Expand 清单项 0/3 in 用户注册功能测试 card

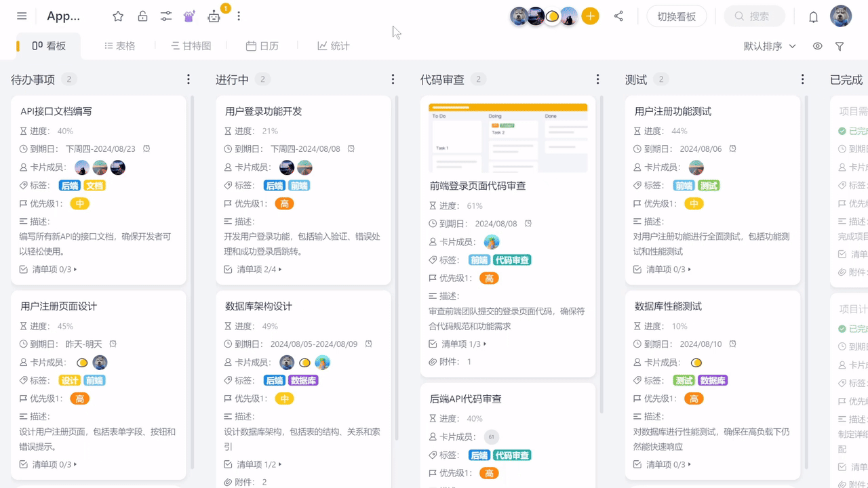[x=663, y=269]
